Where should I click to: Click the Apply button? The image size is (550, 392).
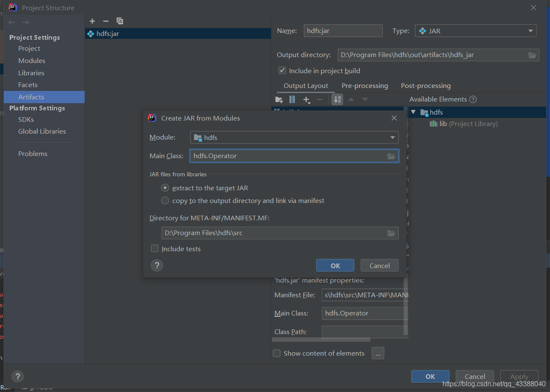[520, 376]
